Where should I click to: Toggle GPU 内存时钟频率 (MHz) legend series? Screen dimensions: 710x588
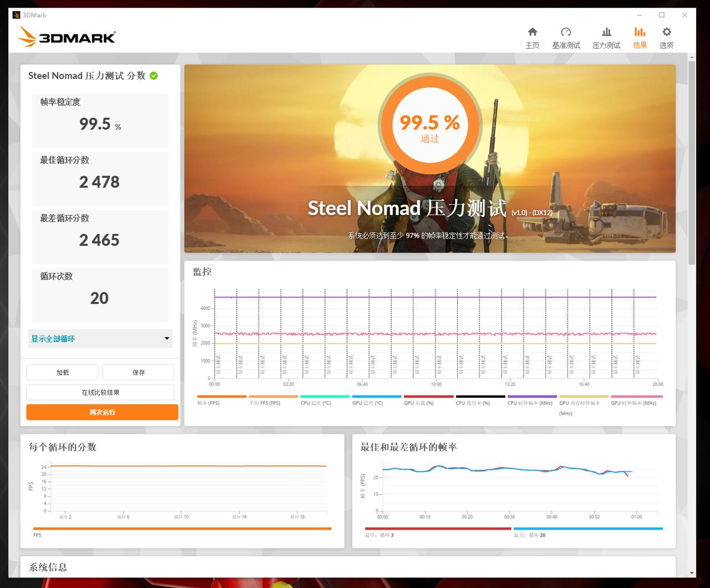pyautogui.click(x=584, y=405)
